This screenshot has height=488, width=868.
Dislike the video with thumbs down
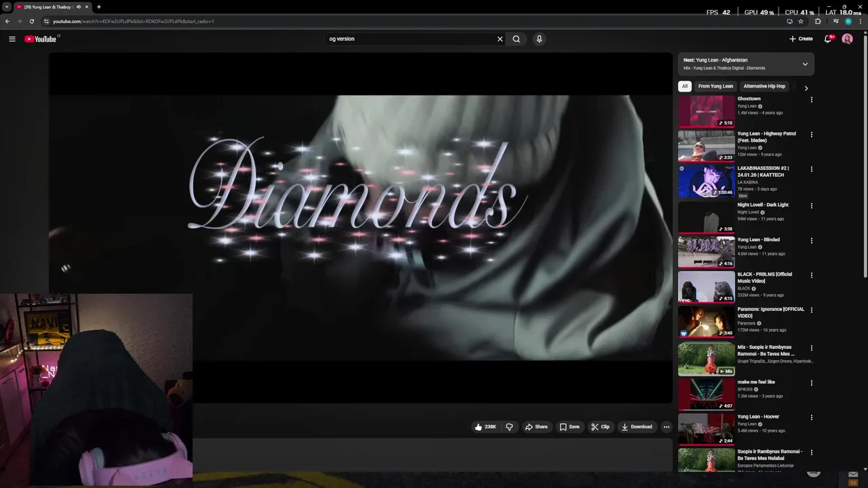[509, 427]
